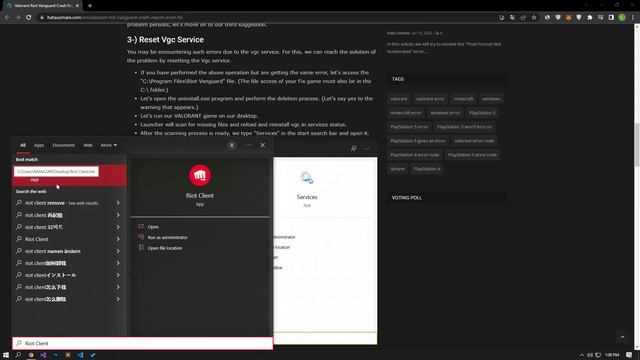
Task: Click the magnifier icon in the search box
Action: [19, 343]
